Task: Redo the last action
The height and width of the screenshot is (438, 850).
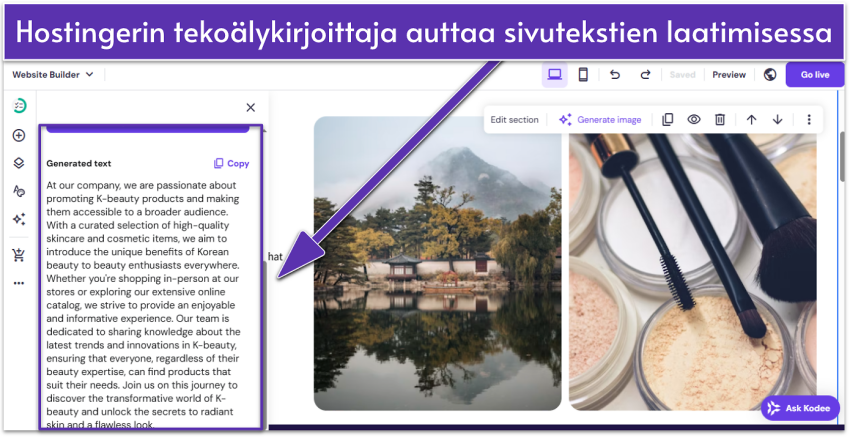Action: pyautogui.click(x=645, y=75)
